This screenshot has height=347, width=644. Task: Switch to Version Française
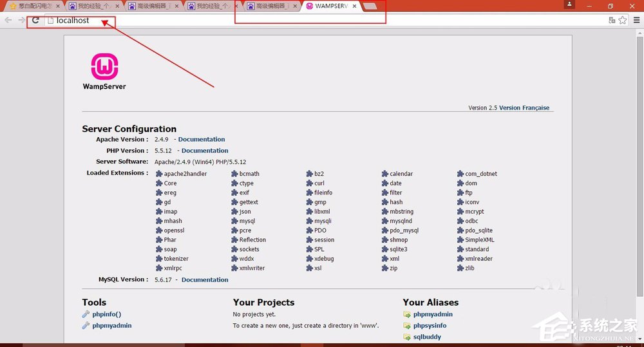click(x=524, y=108)
